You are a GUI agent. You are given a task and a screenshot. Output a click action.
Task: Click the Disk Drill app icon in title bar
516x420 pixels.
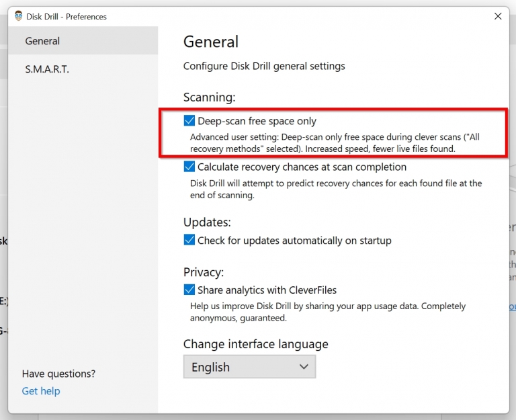coord(18,16)
